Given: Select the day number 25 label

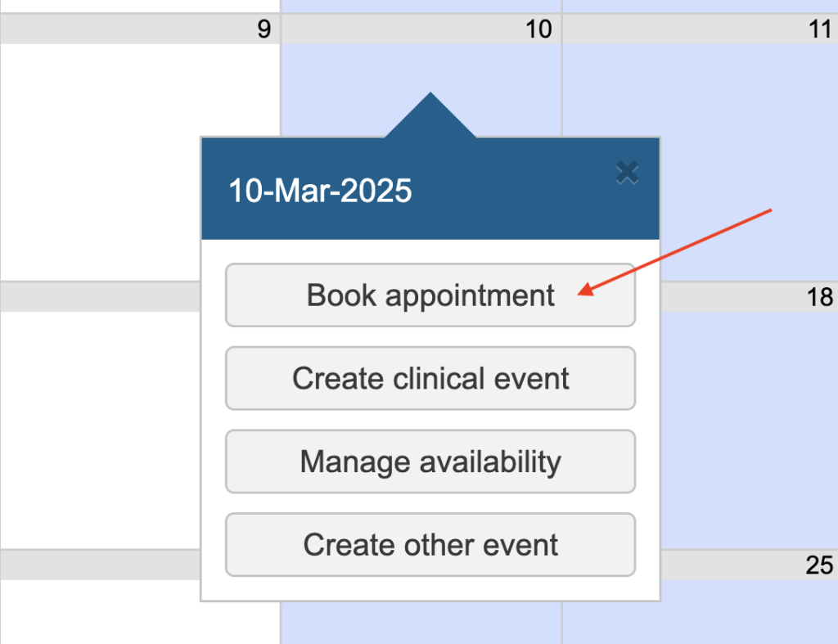Looking at the screenshot, I should coord(819,565).
